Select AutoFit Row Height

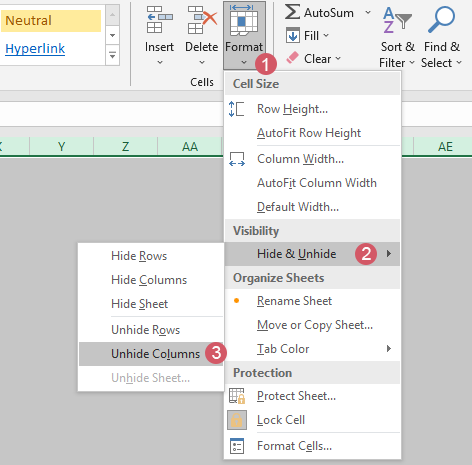(312, 133)
